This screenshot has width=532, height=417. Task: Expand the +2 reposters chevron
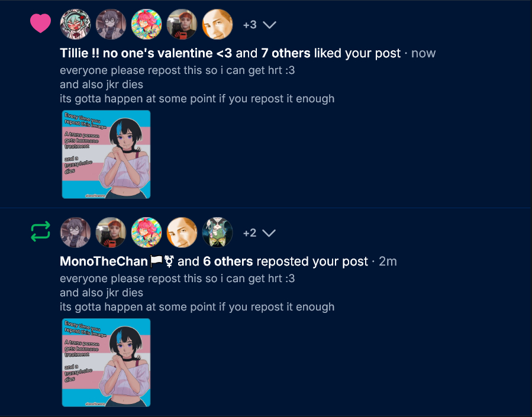click(269, 233)
